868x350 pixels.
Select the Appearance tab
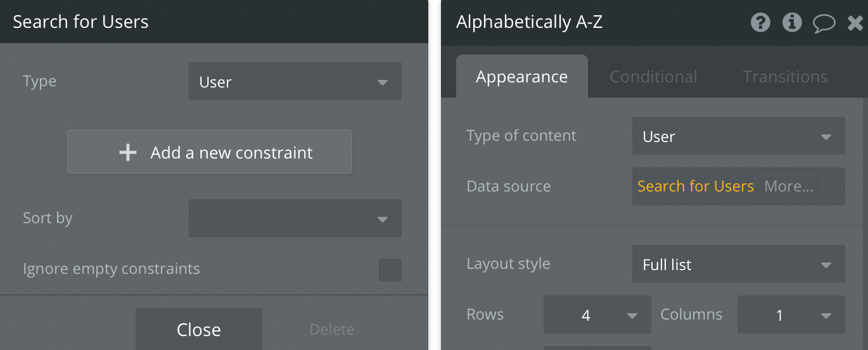pos(522,77)
